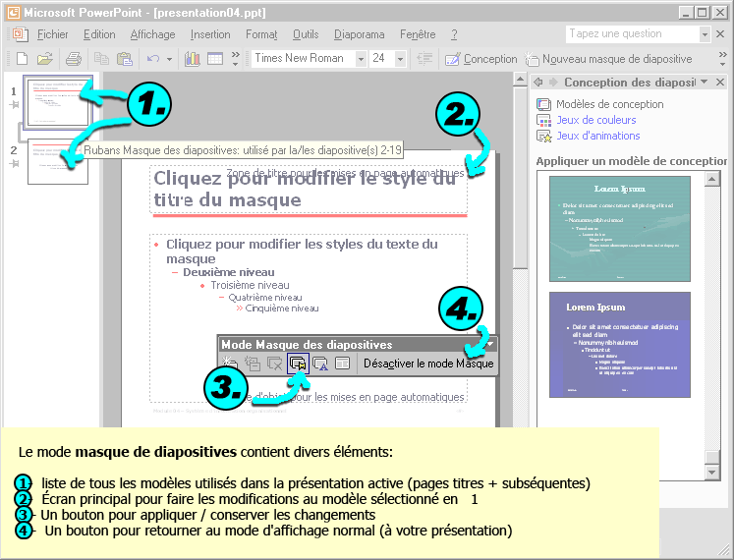
Task: Open the Mode Masque toolbar options arrow
Action: click(490, 344)
